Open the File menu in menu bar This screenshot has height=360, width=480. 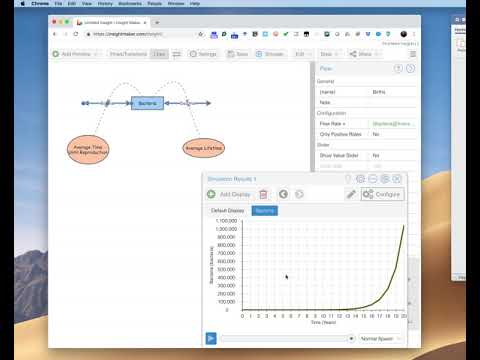(58, 3)
